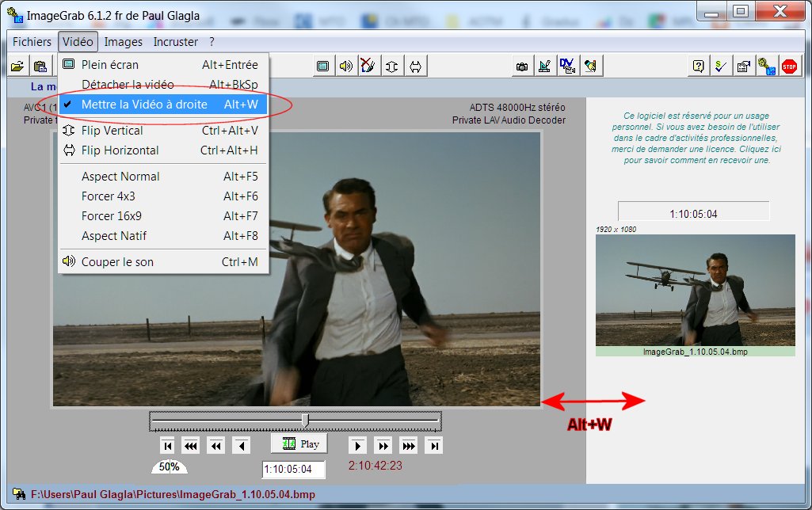Click the open file folder icon
This screenshot has width=812, height=510.
click(x=17, y=67)
